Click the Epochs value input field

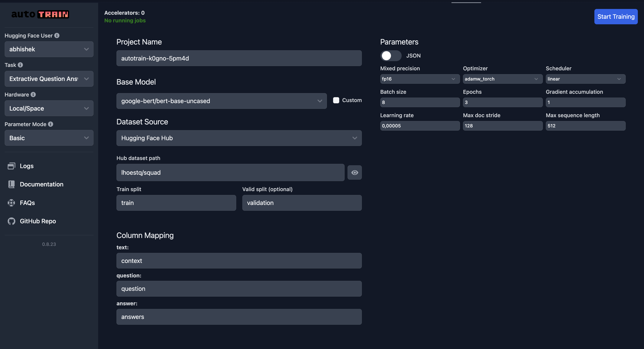pos(502,102)
